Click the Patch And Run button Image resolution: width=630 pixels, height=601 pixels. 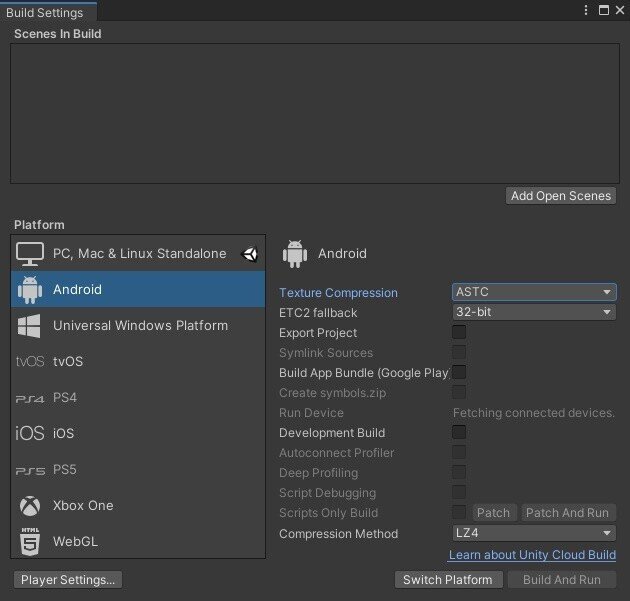567,513
